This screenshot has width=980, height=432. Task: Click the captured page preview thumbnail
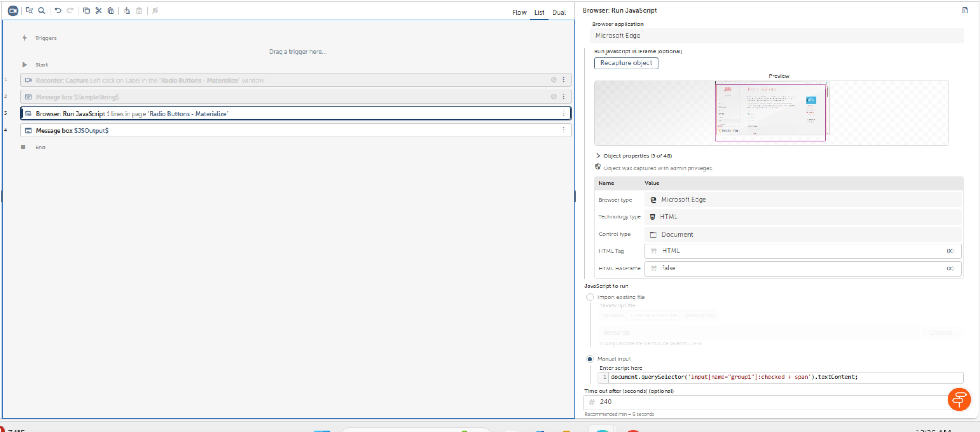point(771,111)
